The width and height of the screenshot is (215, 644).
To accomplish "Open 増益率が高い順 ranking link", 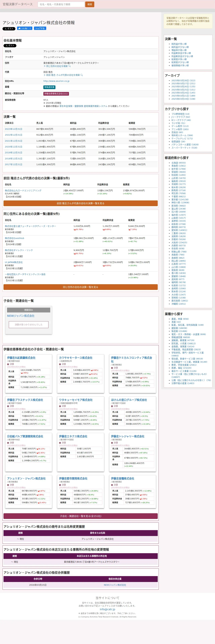I will click(179, 50).
